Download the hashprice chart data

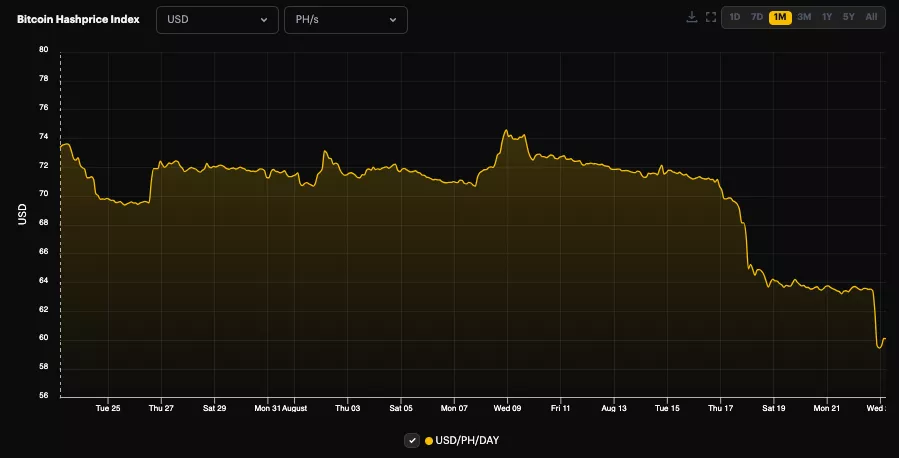[691, 17]
